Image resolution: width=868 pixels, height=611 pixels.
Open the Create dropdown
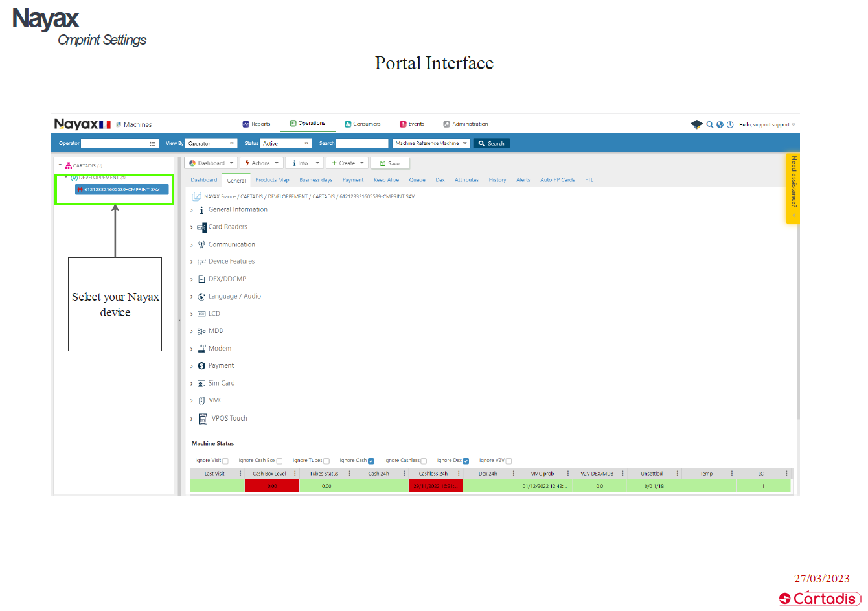347,163
